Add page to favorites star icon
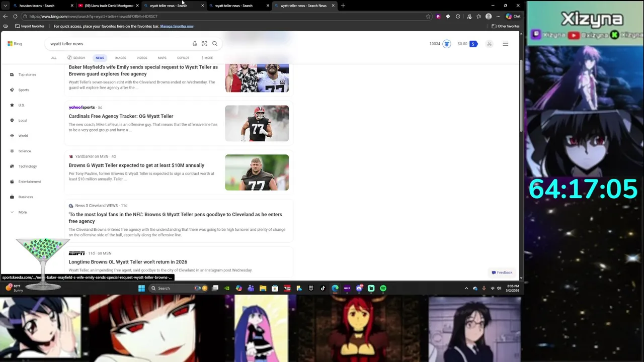The image size is (644, 362). point(428,16)
